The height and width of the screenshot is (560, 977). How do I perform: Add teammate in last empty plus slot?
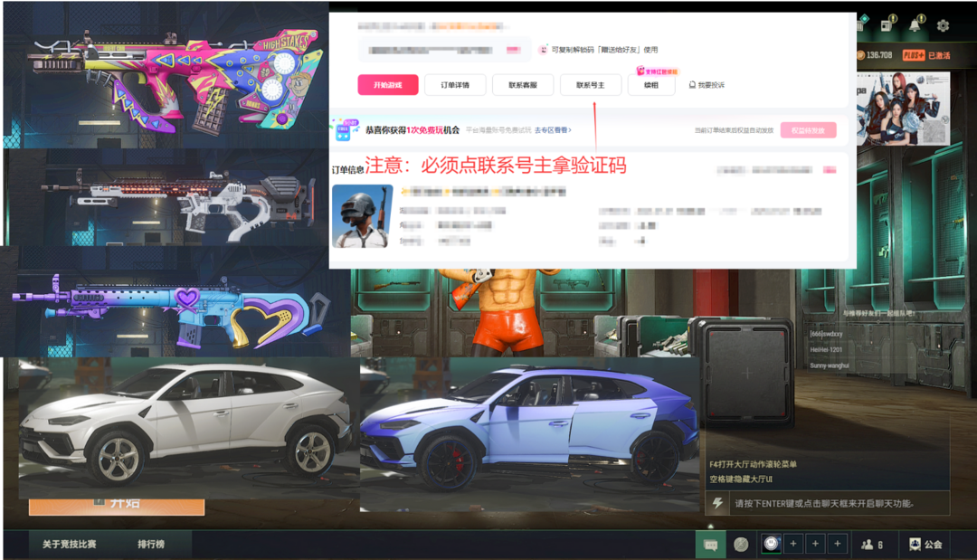[838, 544]
